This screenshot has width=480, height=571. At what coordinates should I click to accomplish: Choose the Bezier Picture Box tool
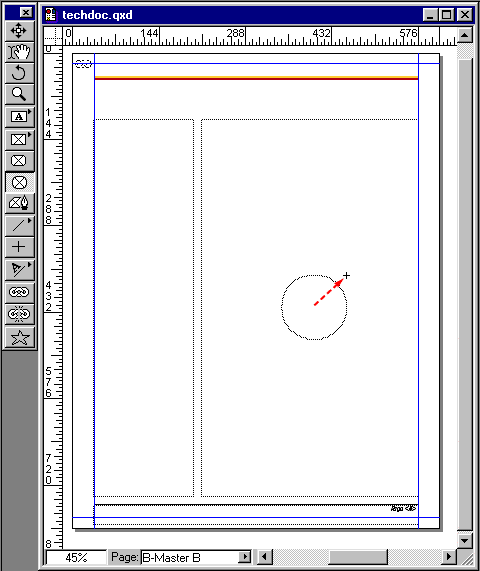tap(20, 203)
